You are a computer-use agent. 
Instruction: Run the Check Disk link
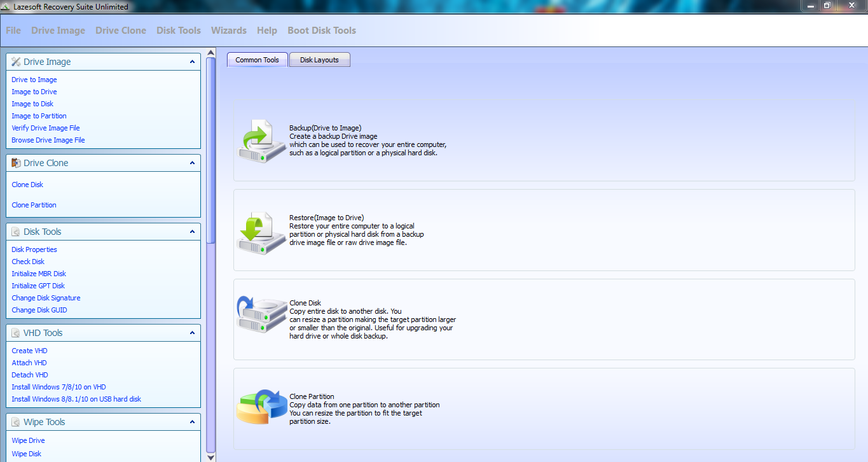28,262
